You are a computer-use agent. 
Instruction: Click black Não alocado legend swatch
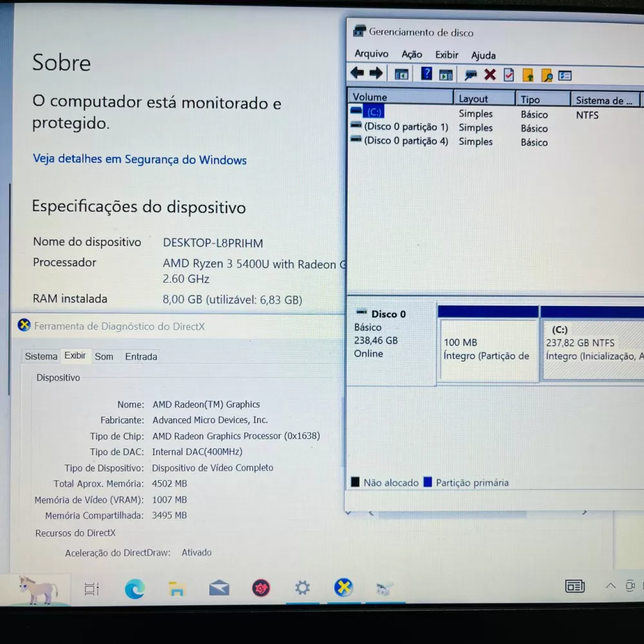355,482
